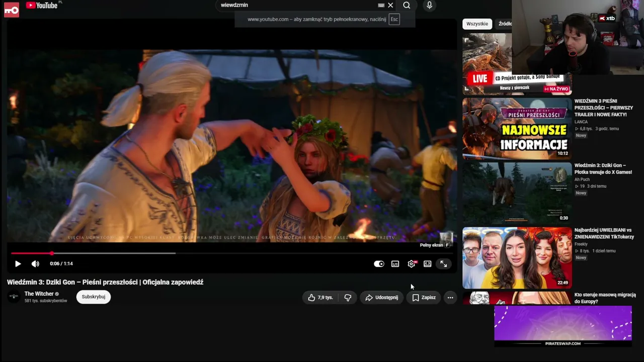Mute the video volume
The image size is (644, 362).
35,263
